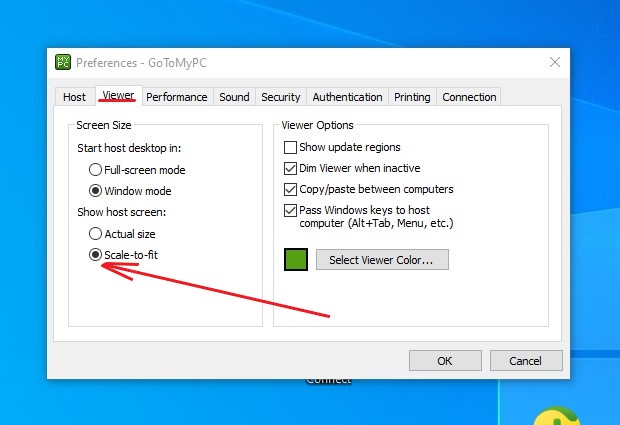Click the Viewer Options group label
Viewport: 620px width, 425px height.
pos(318,125)
